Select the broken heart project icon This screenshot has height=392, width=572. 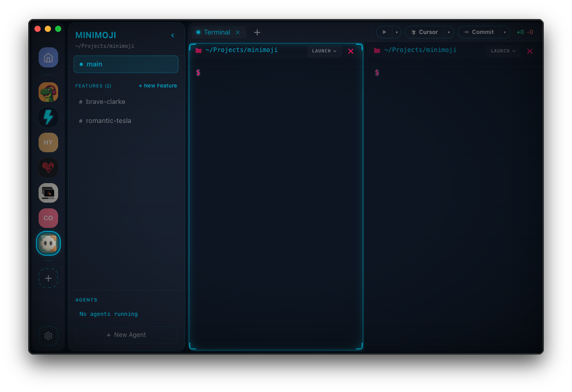tap(48, 167)
